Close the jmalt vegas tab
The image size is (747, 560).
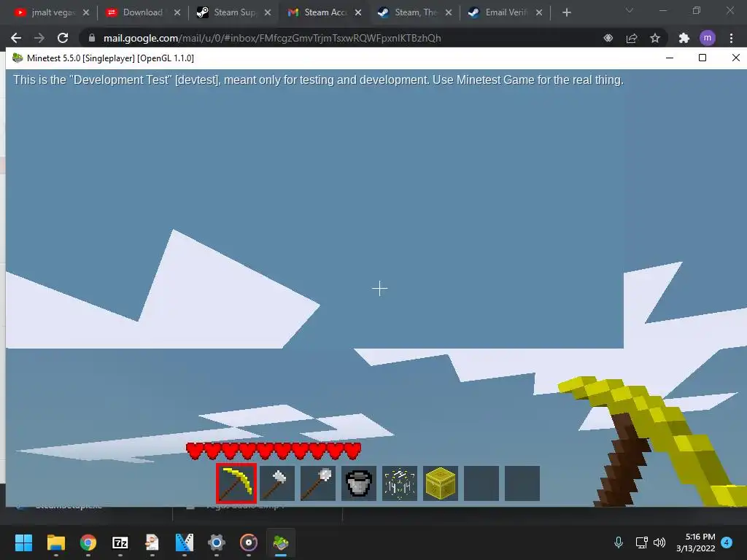coord(86,12)
